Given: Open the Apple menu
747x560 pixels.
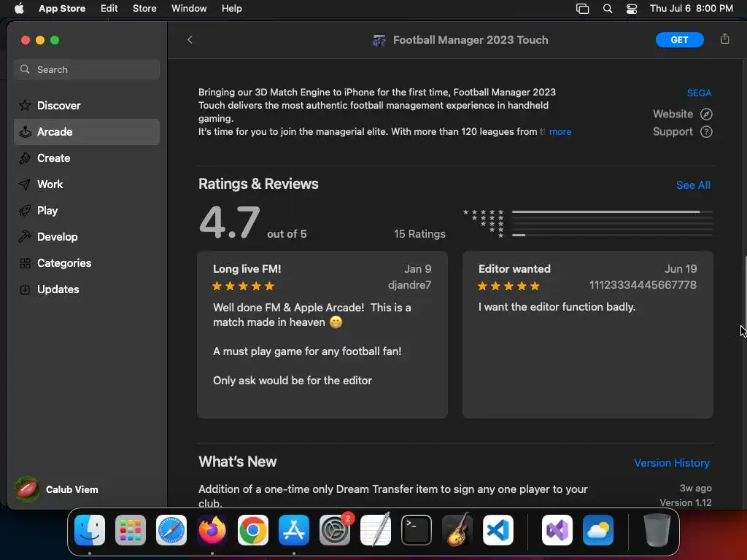Looking at the screenshot, I should tap(19, 9).
